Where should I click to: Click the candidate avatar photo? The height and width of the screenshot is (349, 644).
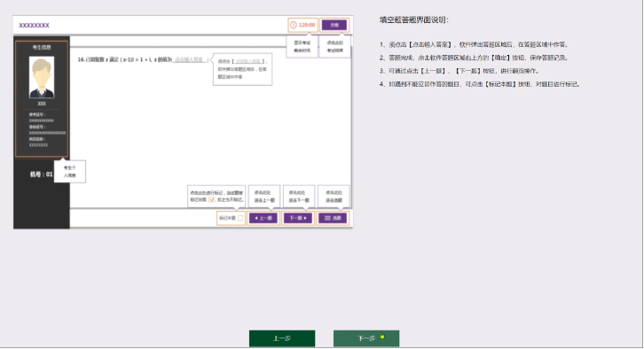42,77
